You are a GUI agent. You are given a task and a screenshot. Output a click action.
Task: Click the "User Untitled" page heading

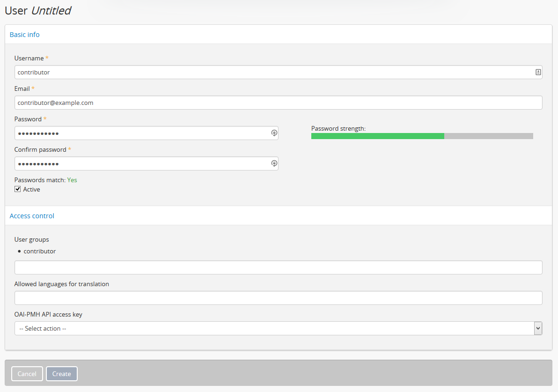tap(38, 11)
